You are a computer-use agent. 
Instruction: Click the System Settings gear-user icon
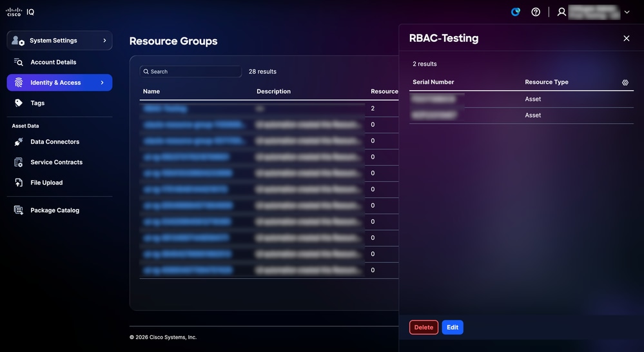18,40
